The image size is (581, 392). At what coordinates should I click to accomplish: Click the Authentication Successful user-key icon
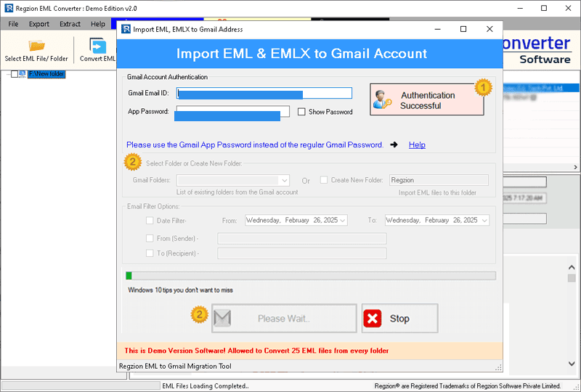pos(383,99)
